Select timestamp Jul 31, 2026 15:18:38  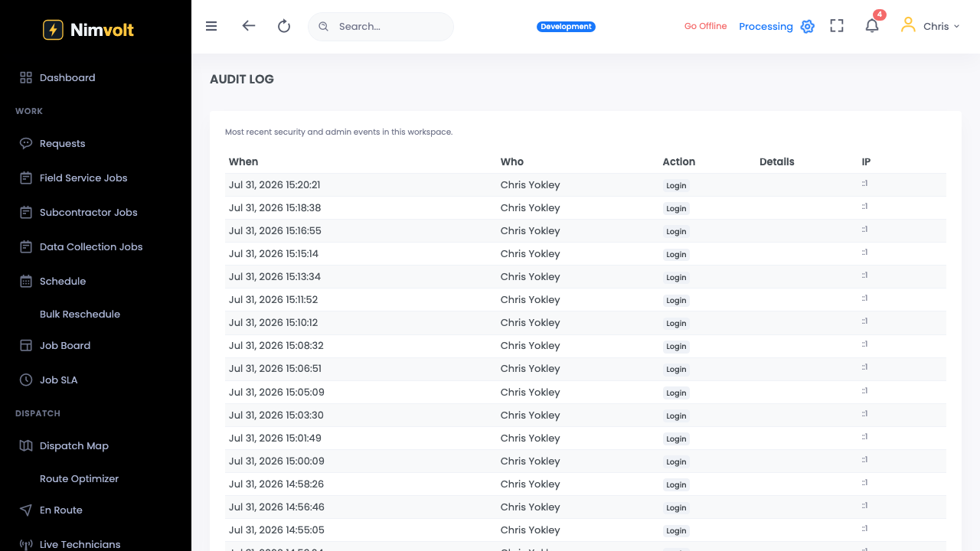[x=275, y=207]
